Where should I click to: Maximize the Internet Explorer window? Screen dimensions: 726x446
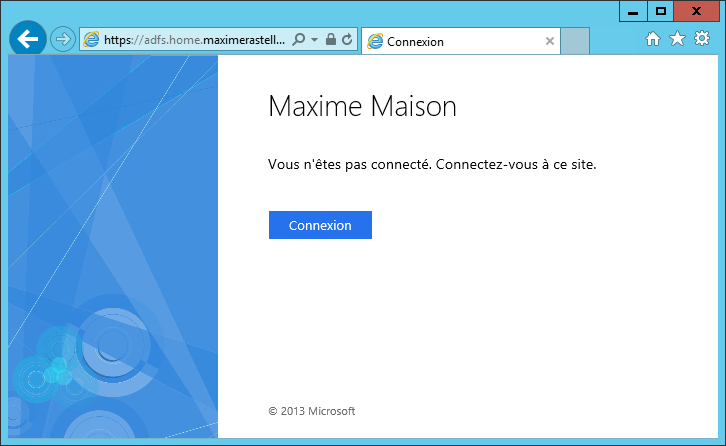pyautogui.click(x=661, y=12)
